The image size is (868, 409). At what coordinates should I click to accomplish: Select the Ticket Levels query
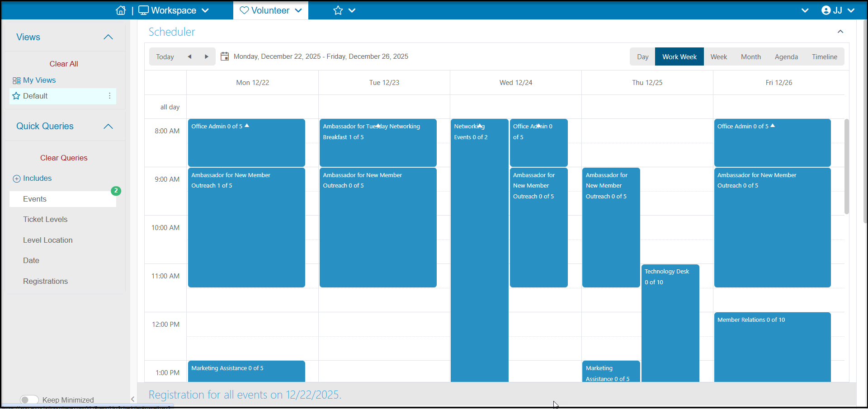pos(45,219)
